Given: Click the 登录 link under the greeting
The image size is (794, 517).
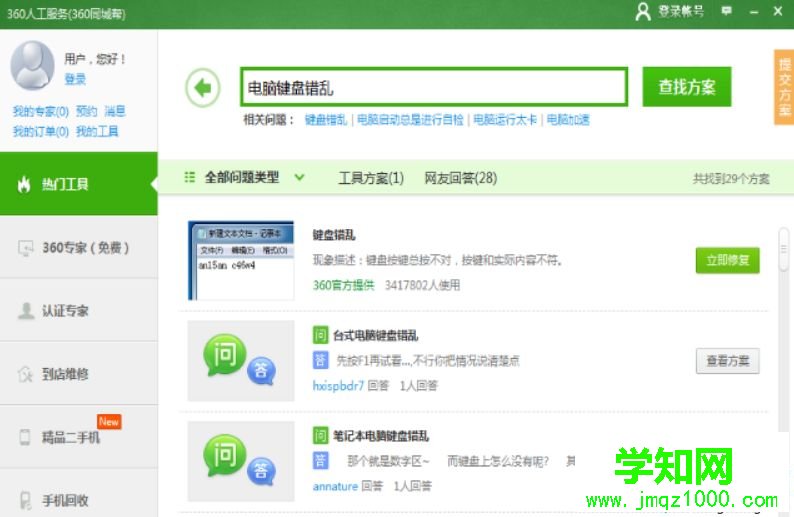Looking at the screenshot, I should (75, 79).
